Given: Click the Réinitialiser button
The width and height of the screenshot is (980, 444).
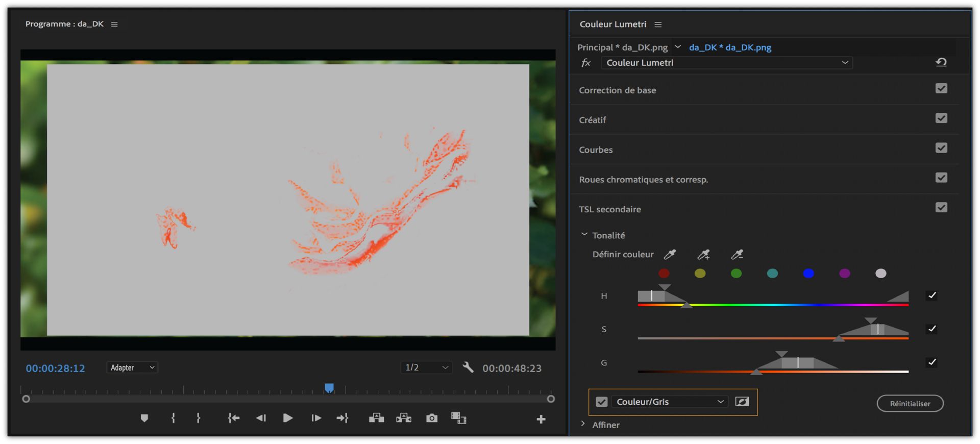Looking at the screenshot, I should click(x=910, y=404).
